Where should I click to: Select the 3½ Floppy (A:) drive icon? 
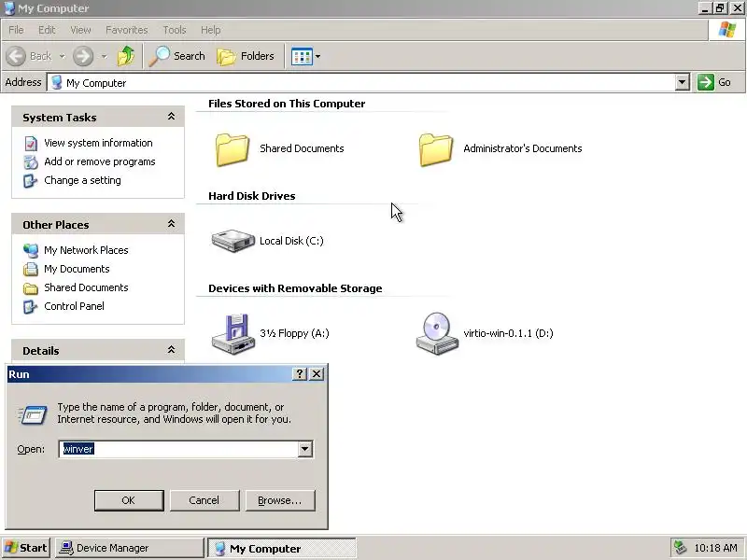[x=233, y=334]
